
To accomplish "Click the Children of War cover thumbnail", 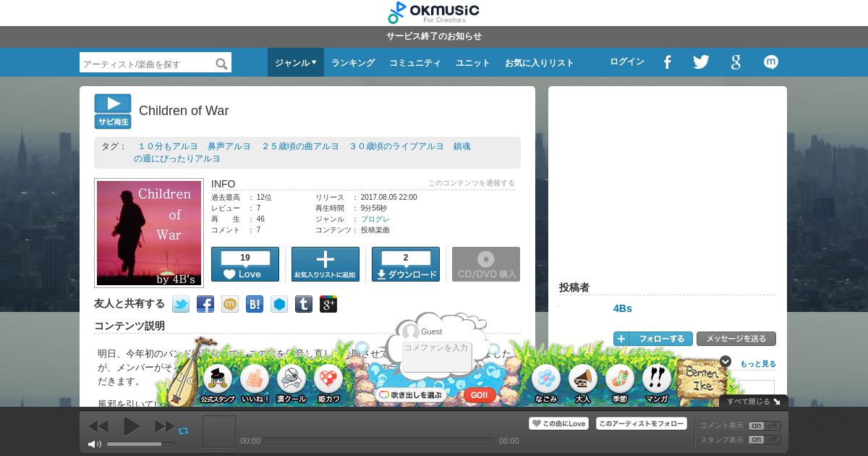I will tap(149, 233).
